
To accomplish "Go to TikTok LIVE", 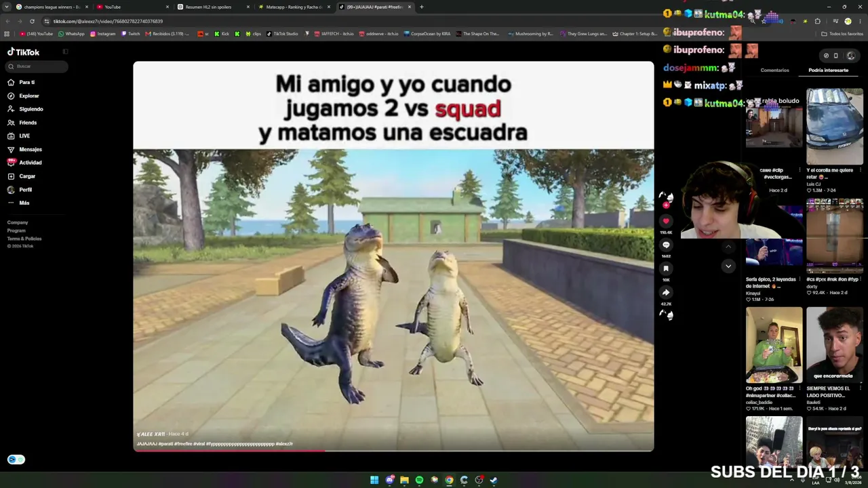I will [x=19, y=136].
